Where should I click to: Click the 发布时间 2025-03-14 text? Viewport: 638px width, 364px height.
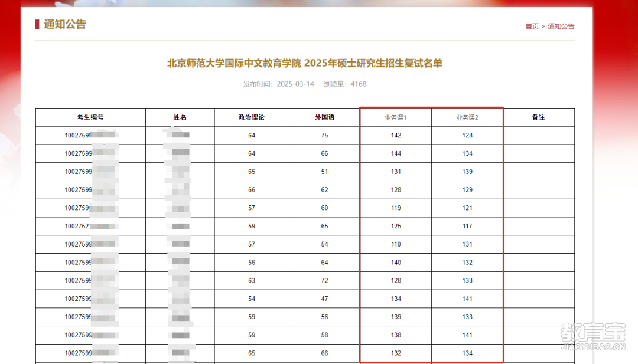coord(279,84)
